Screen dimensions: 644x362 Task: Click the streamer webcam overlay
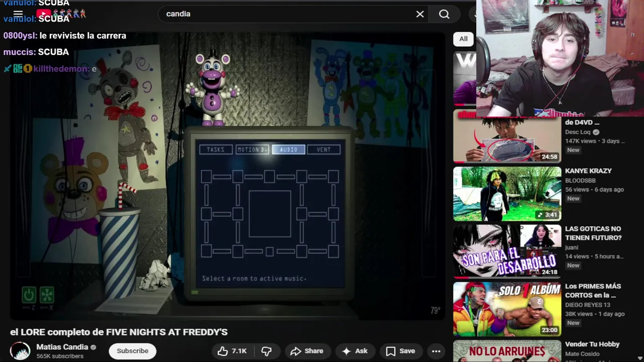[x=560, y=58]
